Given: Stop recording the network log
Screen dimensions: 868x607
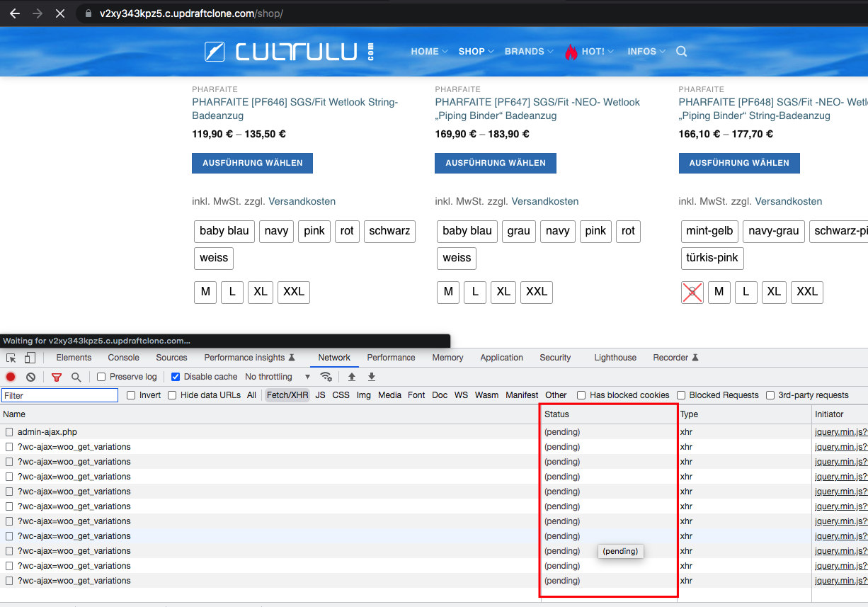Looking at the screenshot, I should click(x=11, y=377).
